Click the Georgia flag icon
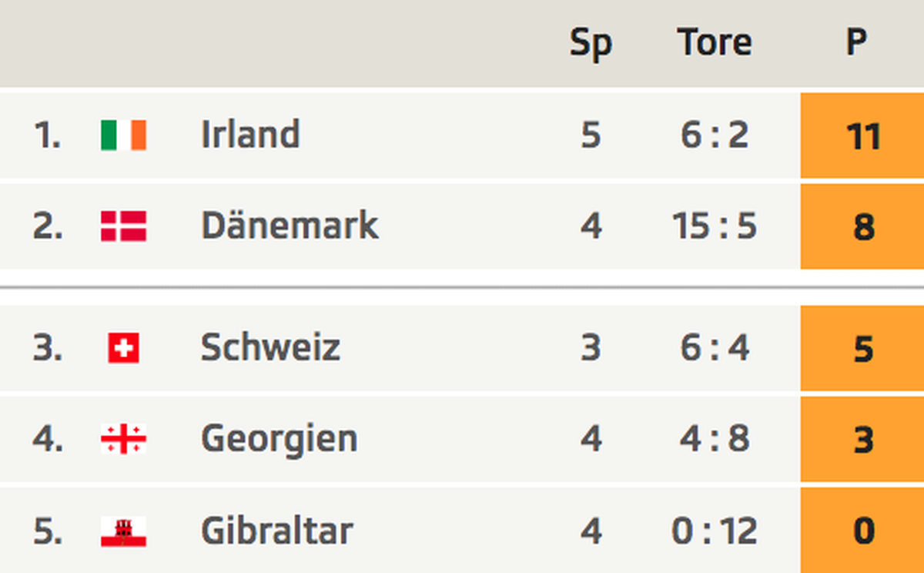Image resolution: width=924 pixels, height=573 pixels. [123, 439]
